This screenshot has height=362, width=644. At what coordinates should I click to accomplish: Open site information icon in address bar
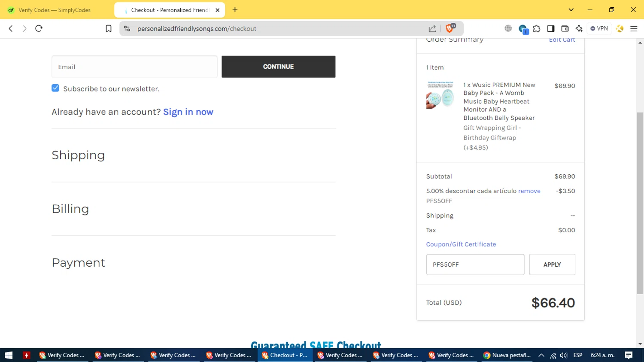pos(127,28)
